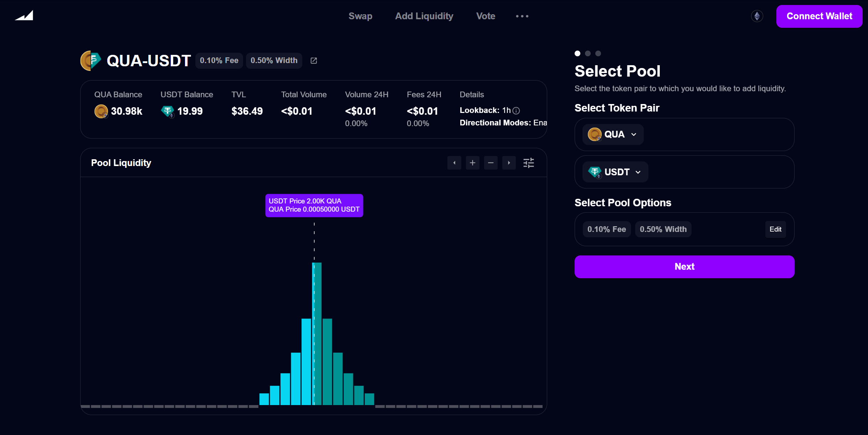This screenshot has height=435, width=868.
Task: Open the chart settings sliders icon
Action: pyautogui.click(x=528, y=163)
